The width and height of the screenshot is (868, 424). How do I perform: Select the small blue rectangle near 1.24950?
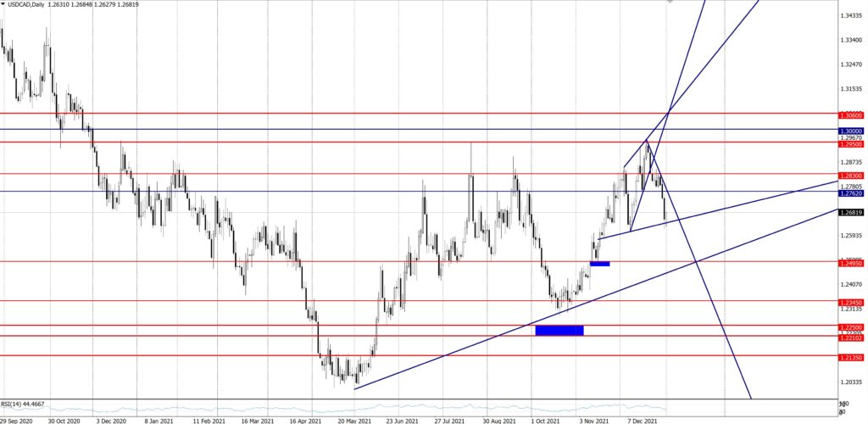[x=599, y=263]
